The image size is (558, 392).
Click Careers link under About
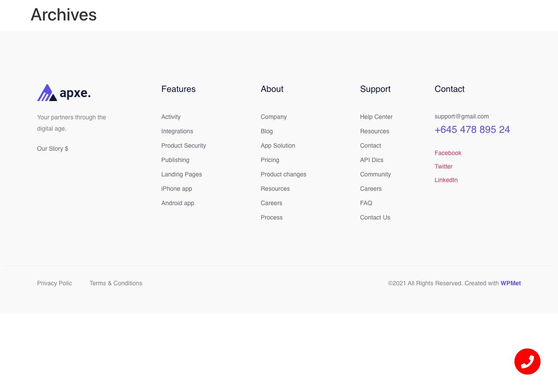(272, 203)
